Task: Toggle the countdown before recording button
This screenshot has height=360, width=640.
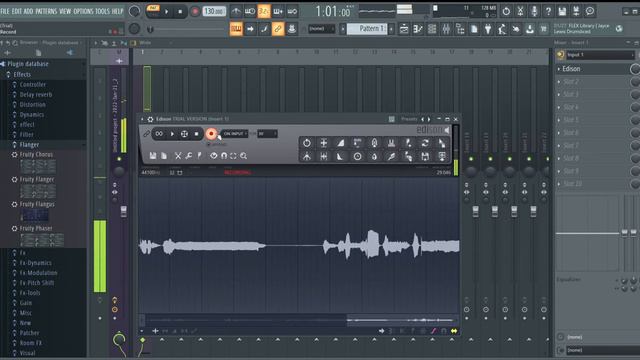Action: coord(264,11)
